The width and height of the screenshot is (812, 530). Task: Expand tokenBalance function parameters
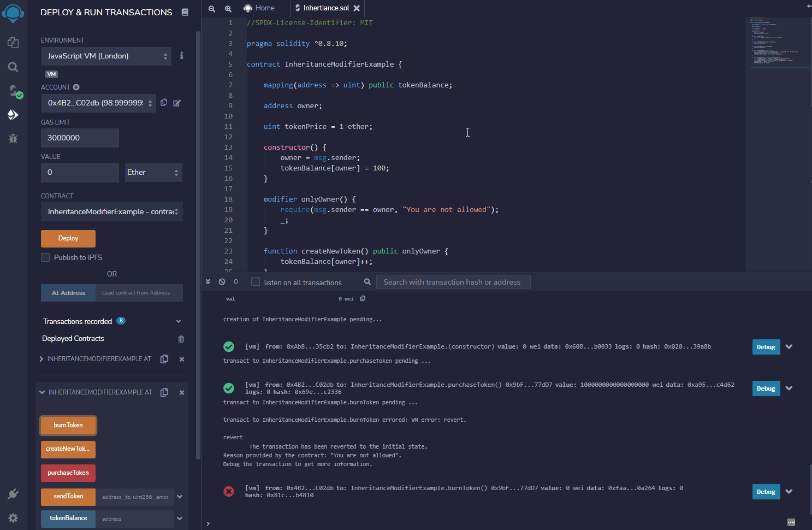(180, 519)
